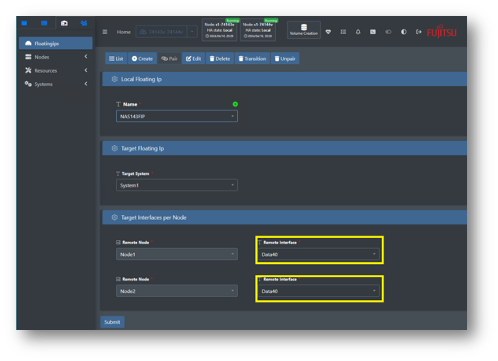This screenshot has width=498, height=361.
Task: Click the Delete toolbar button
Action: pos(220,59)
